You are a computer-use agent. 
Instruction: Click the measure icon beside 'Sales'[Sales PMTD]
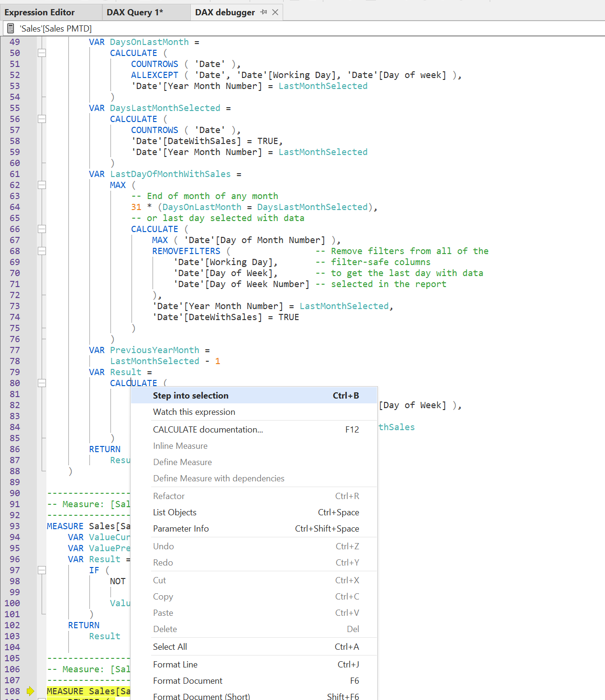point(11,29)
